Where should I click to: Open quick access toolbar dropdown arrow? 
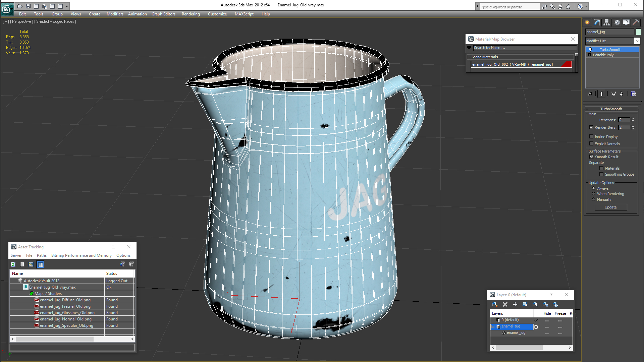coord(67,6)
